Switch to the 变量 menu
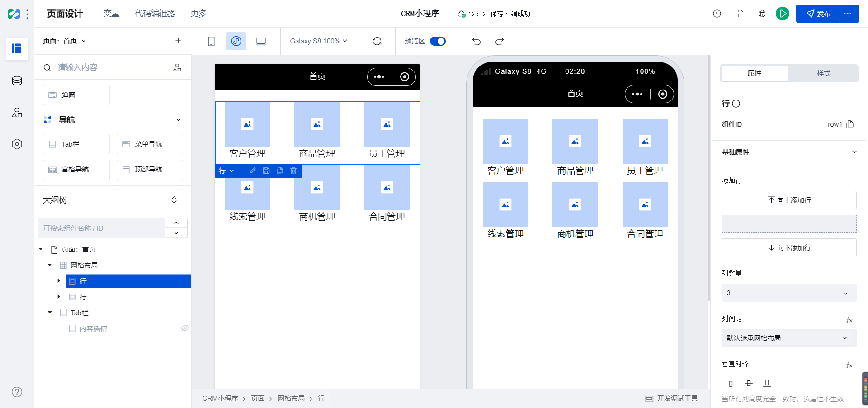The width and height of the screenshot is (868, 408). coord(111,14)
